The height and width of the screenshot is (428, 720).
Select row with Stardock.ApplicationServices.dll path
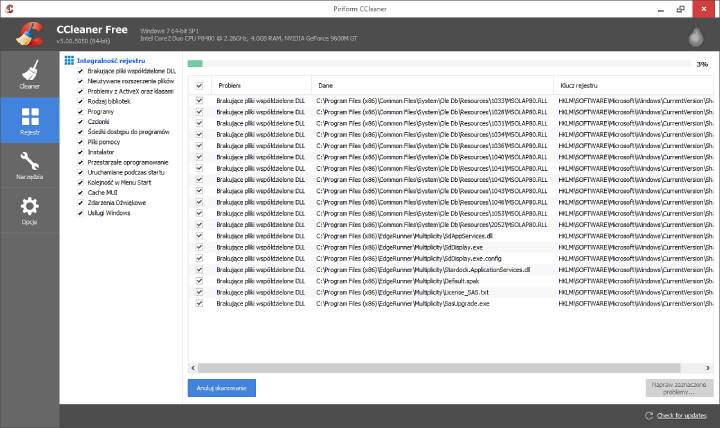click(x=451, y=270)
